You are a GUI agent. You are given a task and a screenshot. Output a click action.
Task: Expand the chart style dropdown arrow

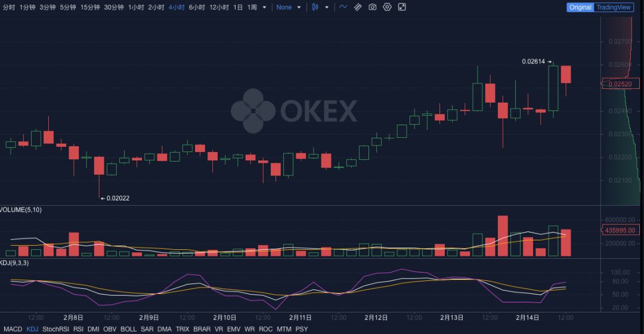click(327, 7)
